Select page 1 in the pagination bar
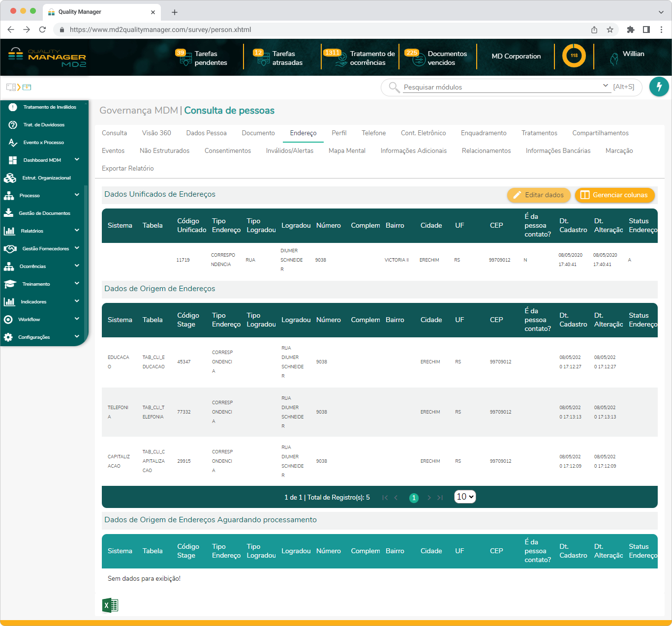Screen dimensions: 672x626 (x=414, y=498)
